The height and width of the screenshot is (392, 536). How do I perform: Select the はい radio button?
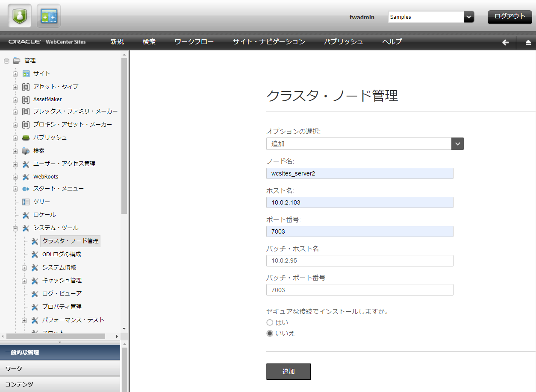[270, 322]
